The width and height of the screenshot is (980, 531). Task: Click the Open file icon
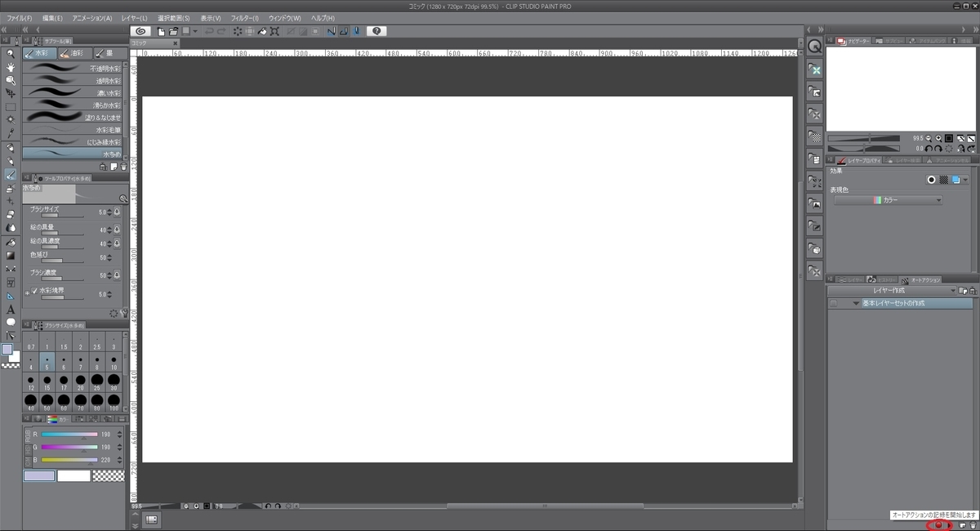pos(174,31)
